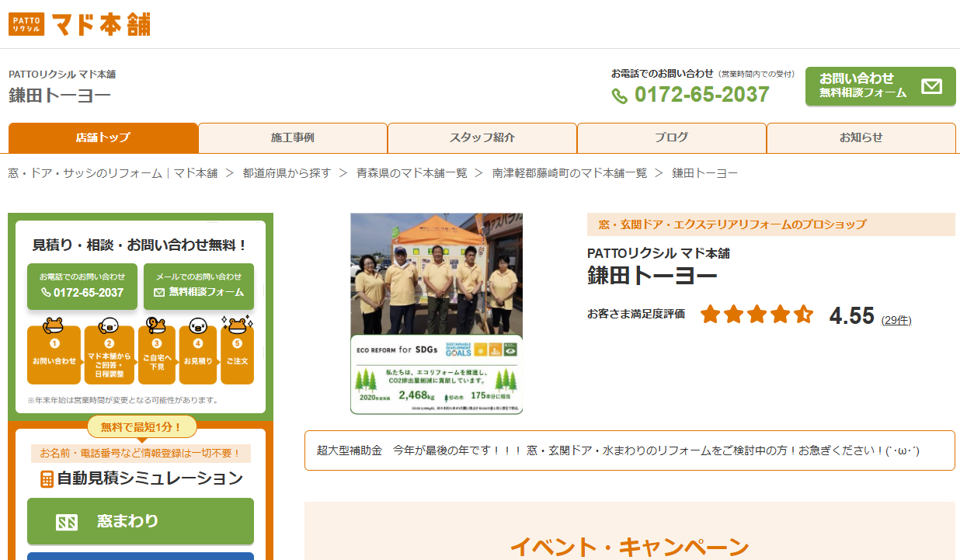This screenshot has width=960, height=560.
Task: Click the 年末年始は営業時間が変更 note
Action: pyautogui.click(x=123, y=401)
